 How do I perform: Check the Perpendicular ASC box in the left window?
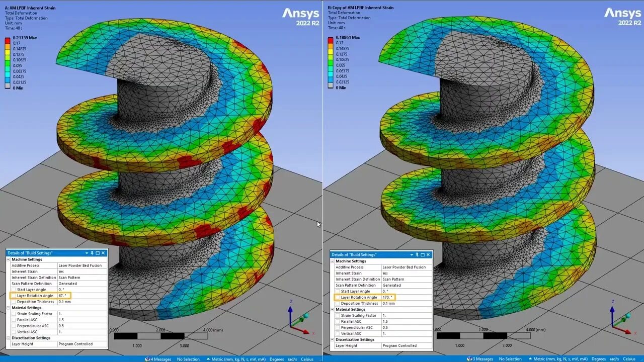pos(14,326)
